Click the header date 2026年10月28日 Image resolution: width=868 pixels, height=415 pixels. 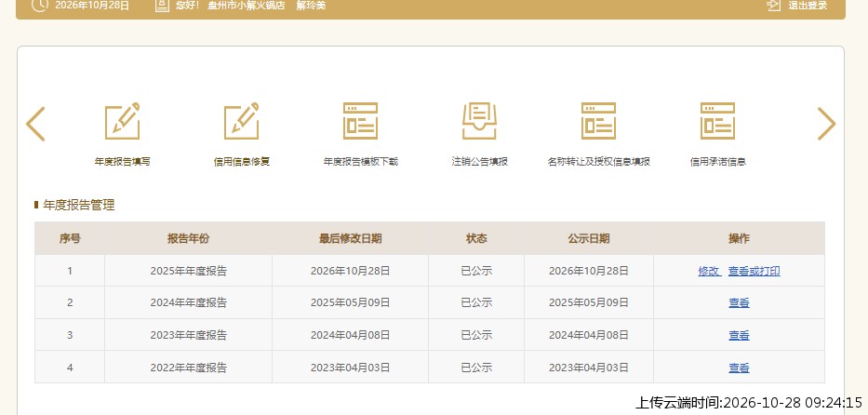pyautogui.click(x=92, y=6)
